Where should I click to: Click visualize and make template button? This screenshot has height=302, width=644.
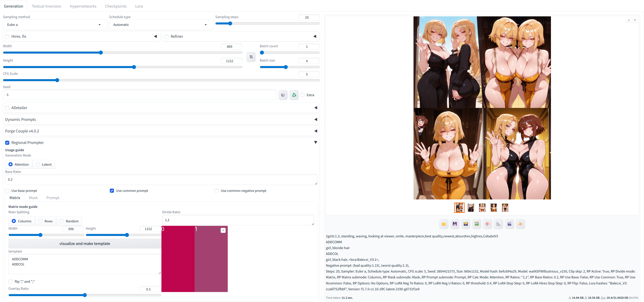pos(85,244)
